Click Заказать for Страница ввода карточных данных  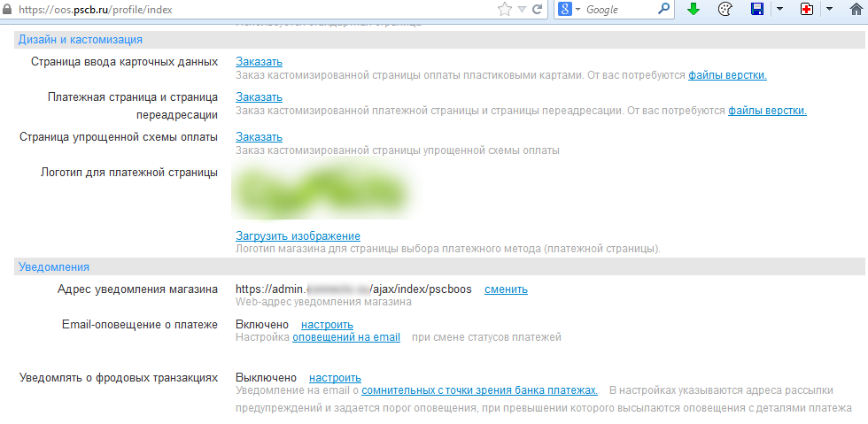[259, 61]
